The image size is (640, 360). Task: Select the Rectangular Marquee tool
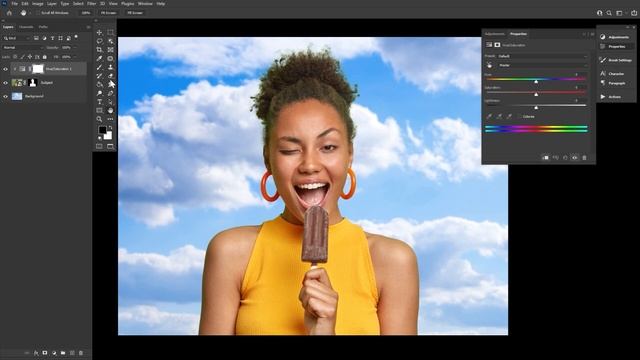[110, 32]
